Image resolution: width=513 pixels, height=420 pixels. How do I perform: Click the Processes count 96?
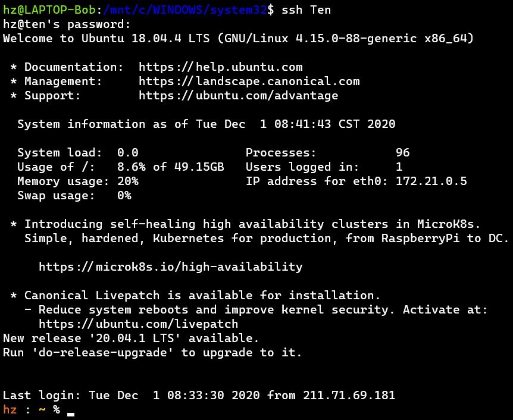click(403, 153)
